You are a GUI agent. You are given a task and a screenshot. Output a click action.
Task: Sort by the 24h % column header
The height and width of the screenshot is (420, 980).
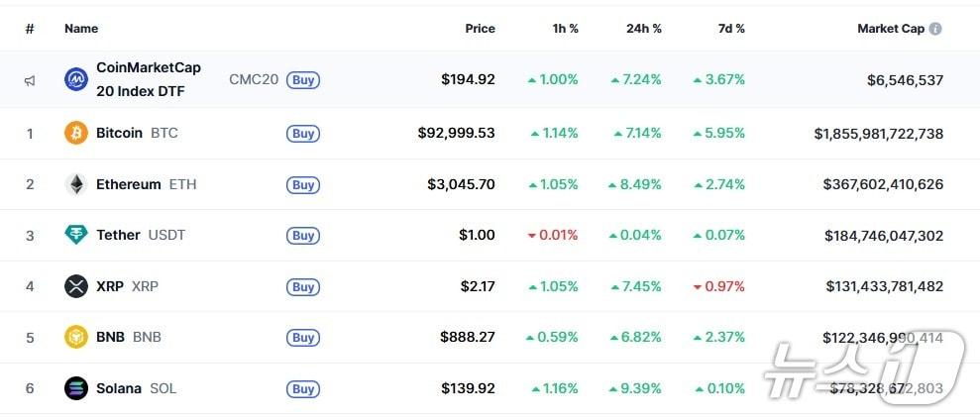[x=644, y=29]
